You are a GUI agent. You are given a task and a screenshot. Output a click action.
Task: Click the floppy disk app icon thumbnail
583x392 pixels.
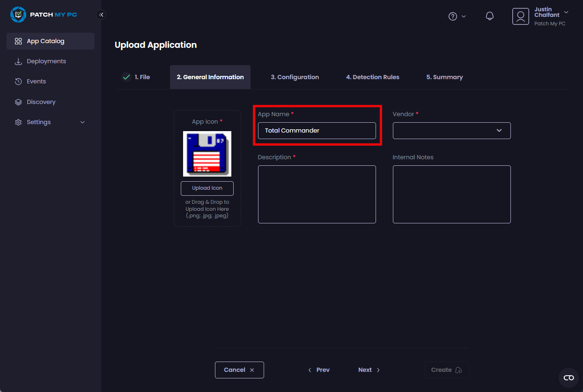[x=207, y=154]
